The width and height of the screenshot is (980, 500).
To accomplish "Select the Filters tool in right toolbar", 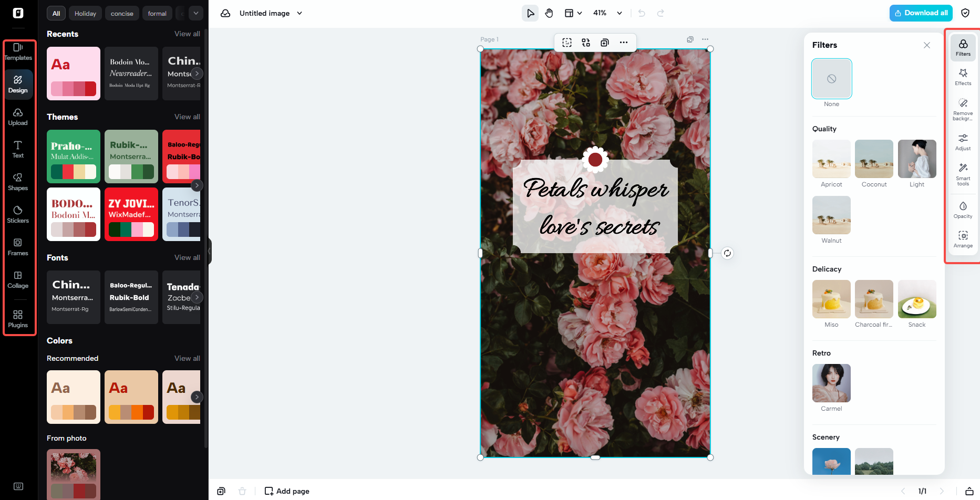I will tap(963, 47).
